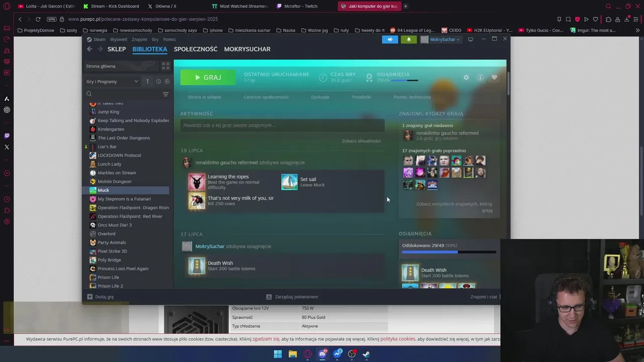Image resolution: width=644 pixels, height=362 pixels.
Task: Open File Explorer from the taskbar
Action: [x=293, y=354]
